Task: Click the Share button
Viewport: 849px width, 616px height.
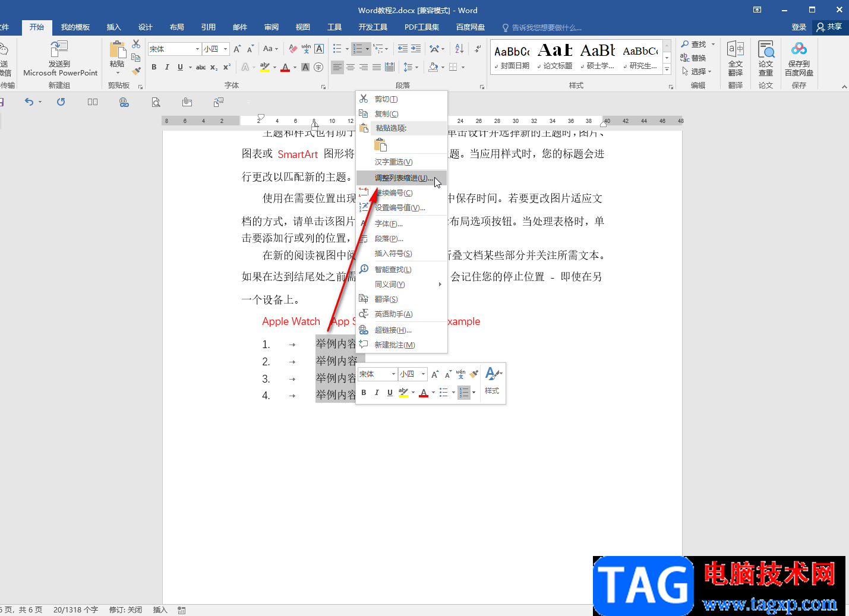Action: [830, 27]
